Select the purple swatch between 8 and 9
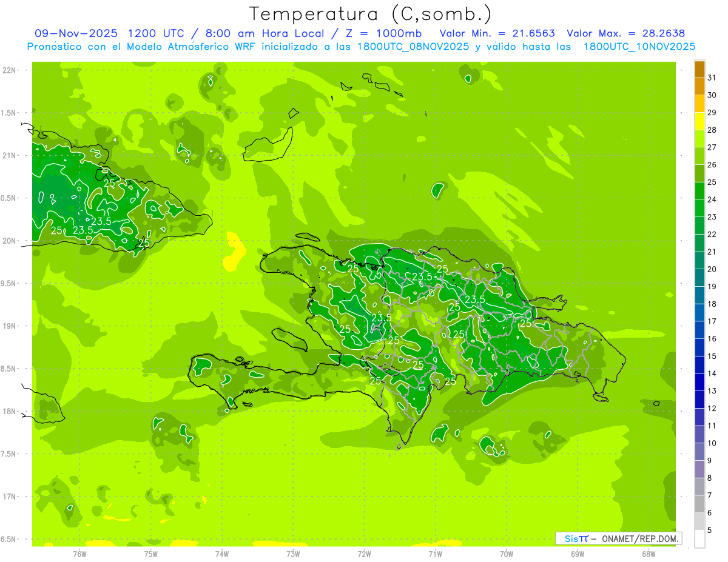Image resolution: width=728 pixels, height=562 pixels. pyautogui.click(x=699, y=469)
